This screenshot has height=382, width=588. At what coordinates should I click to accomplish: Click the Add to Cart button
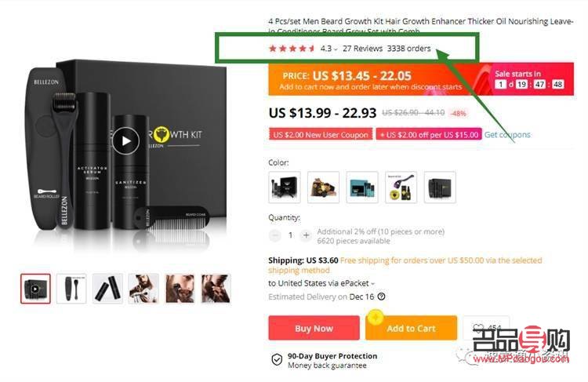[411, 328]
